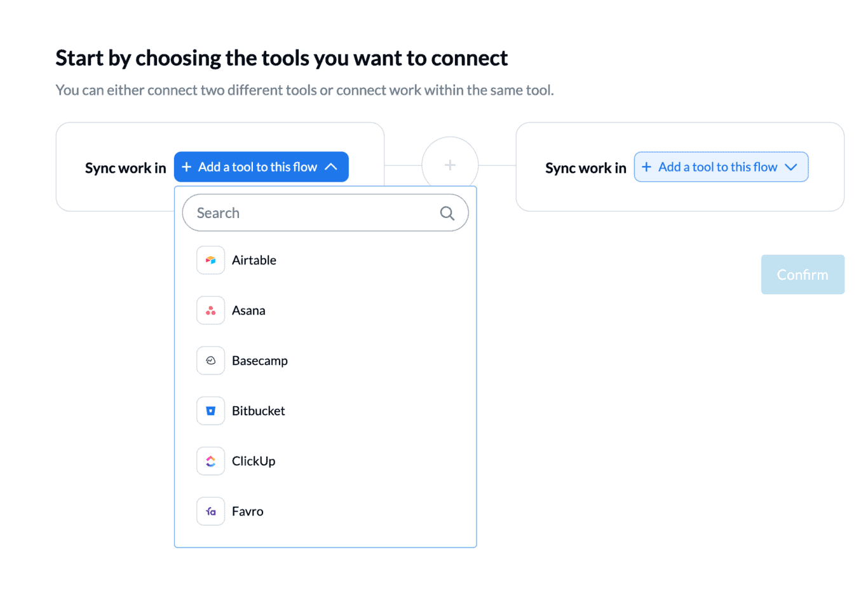Select Bitbucket as the tool
Viewport: 868px width, 609px height.
click(325, 411)
